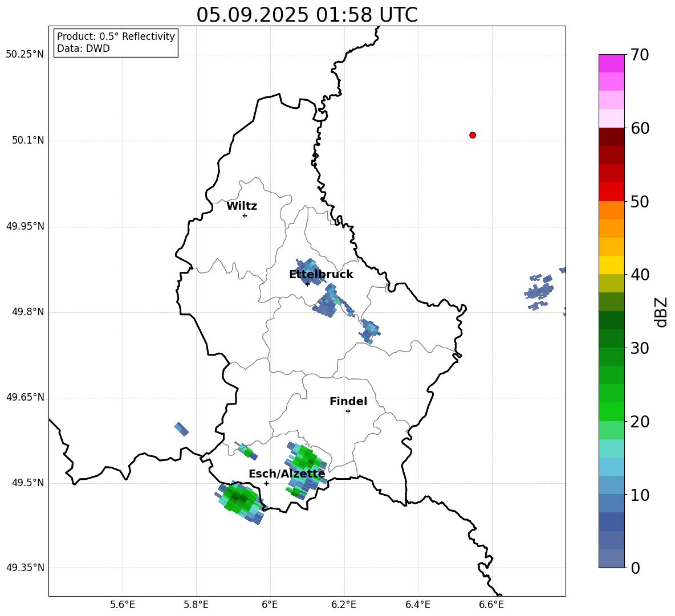Viewport: 675px width, 616px height.
Task: Click the 40 tick label on colorbar
Action: pyautogui.click(x=640, y=275)
